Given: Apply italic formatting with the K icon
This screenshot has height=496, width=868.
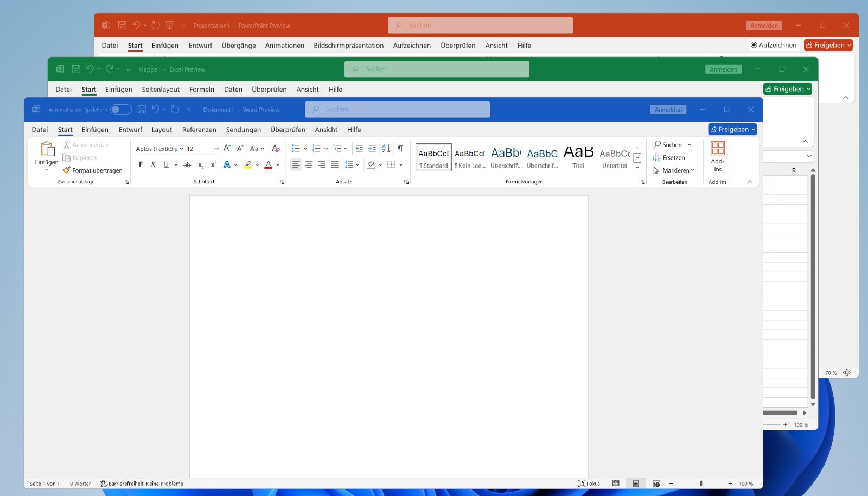Looking at the screenshot, I should pos(154,164).
